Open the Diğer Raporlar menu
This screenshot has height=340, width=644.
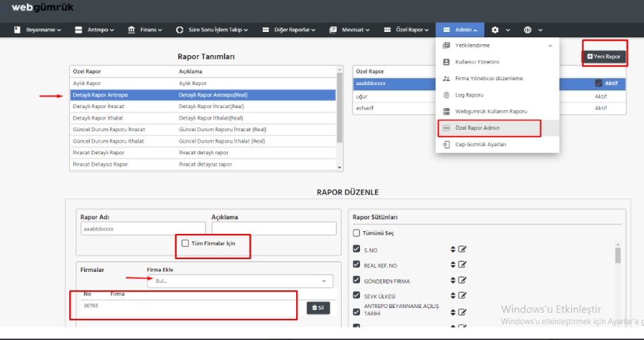(289, 30)
